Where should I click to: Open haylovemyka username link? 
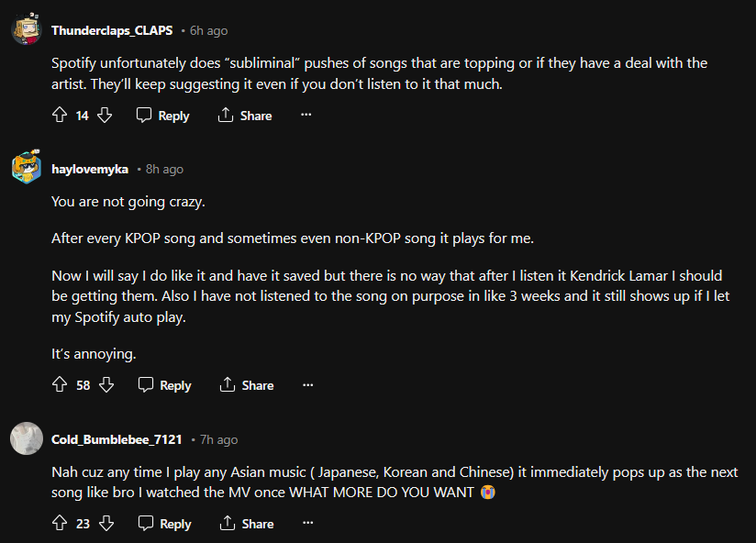[90, 169]
